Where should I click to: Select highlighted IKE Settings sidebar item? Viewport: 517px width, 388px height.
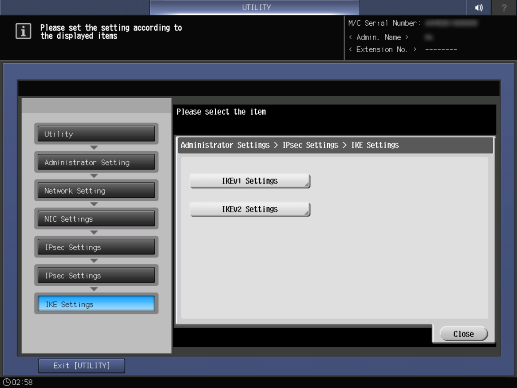[96, 304]
